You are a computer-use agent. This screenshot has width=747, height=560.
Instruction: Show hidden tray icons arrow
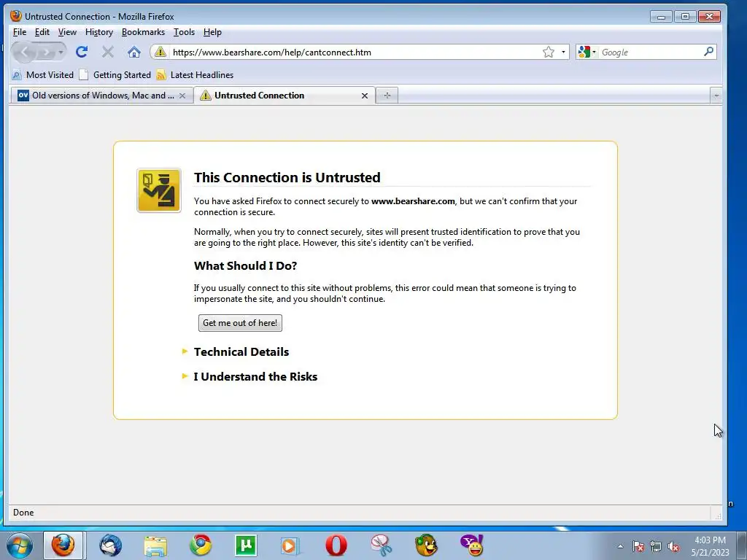click(620, 546)
